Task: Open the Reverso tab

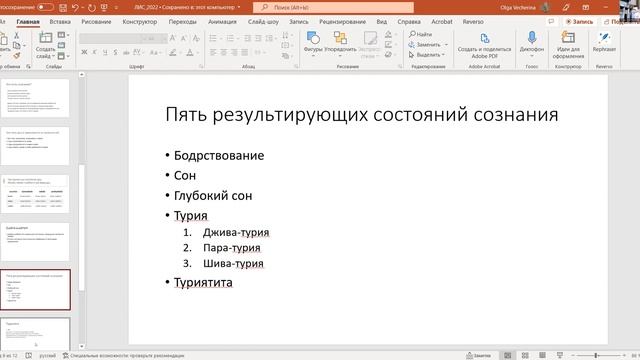Action: coord(473,22)
